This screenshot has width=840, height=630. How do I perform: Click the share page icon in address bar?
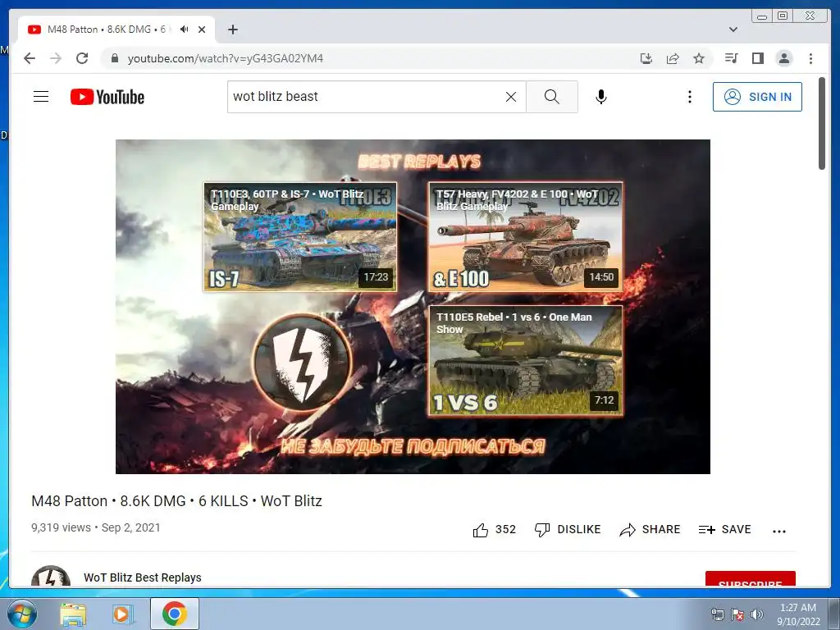(673, 58)
